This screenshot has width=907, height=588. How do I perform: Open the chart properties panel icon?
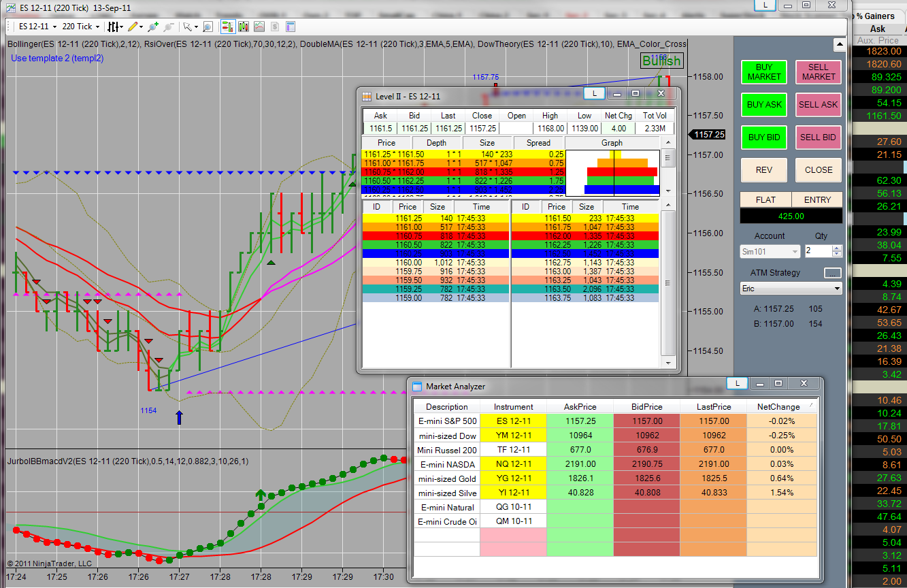290,27
